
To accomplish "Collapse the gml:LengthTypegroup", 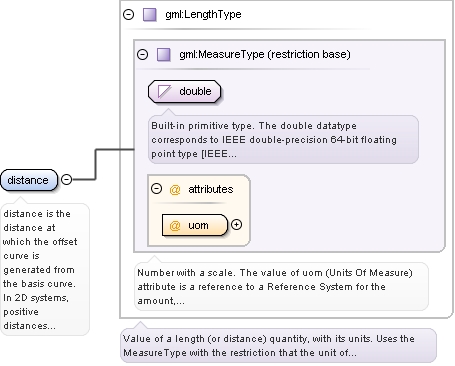I will point(129,14).
